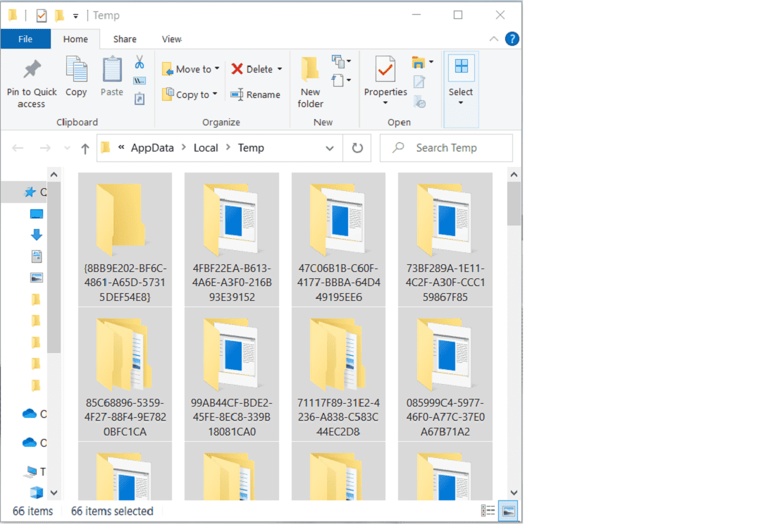Click the Cut scissors icon

point(140,62)
